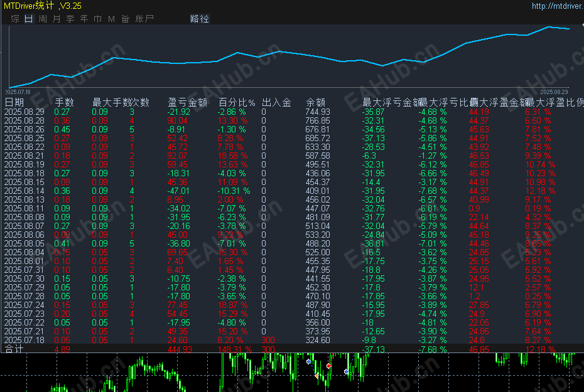Click the 次数 column header

tap(140, 102)
